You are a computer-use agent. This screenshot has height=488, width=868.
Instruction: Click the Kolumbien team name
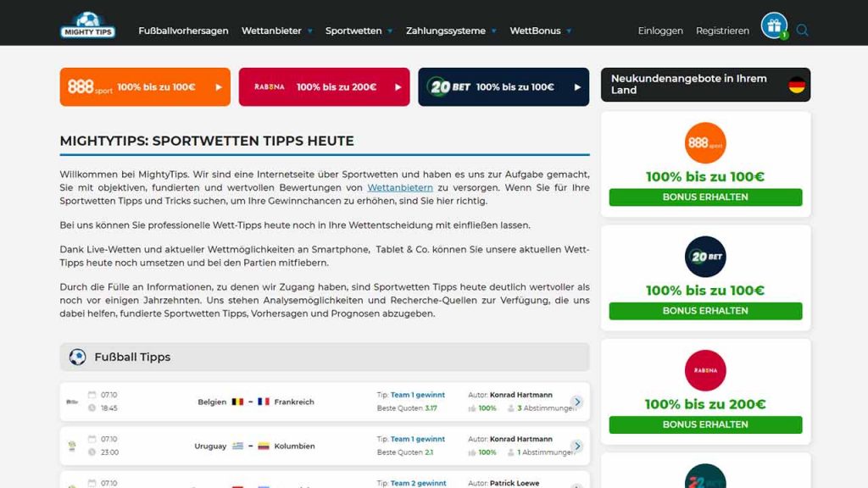[x=294, y=446]
